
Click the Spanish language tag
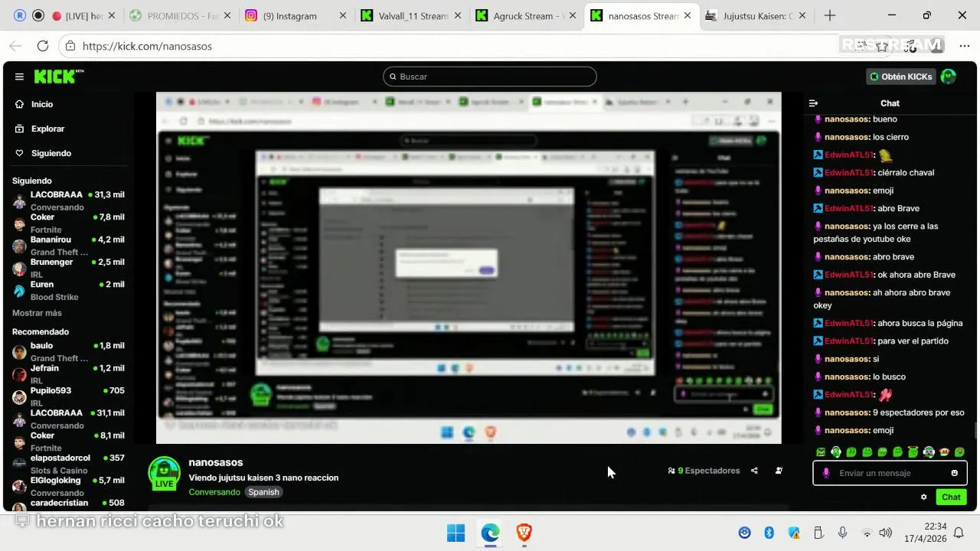[x=263, y=492]
